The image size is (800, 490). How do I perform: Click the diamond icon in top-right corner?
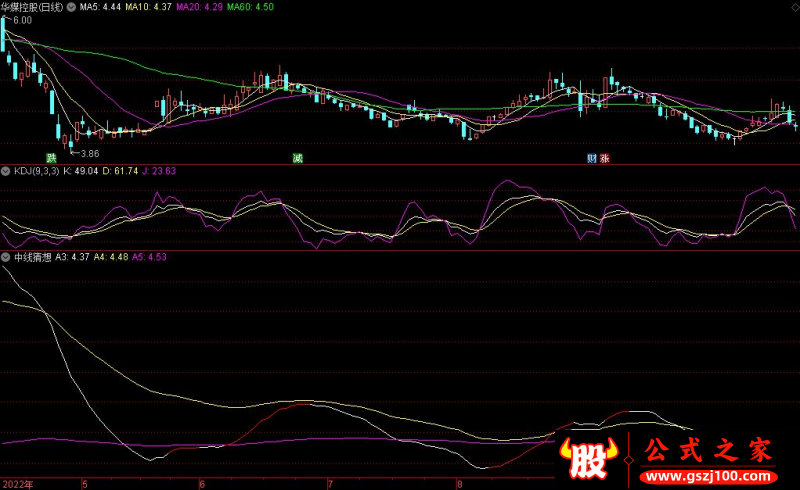coord(793,7)
